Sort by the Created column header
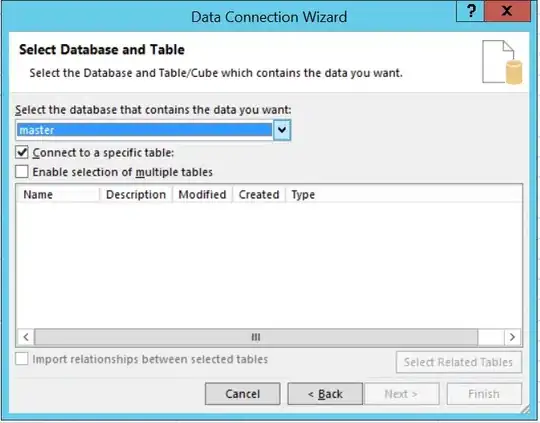 (x=259, y=194)
